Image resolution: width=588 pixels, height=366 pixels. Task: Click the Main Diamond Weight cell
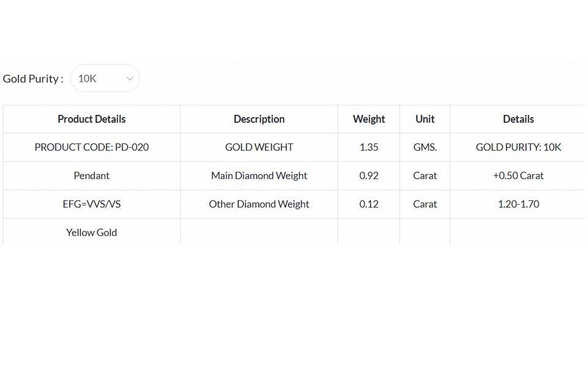point(259,175)
